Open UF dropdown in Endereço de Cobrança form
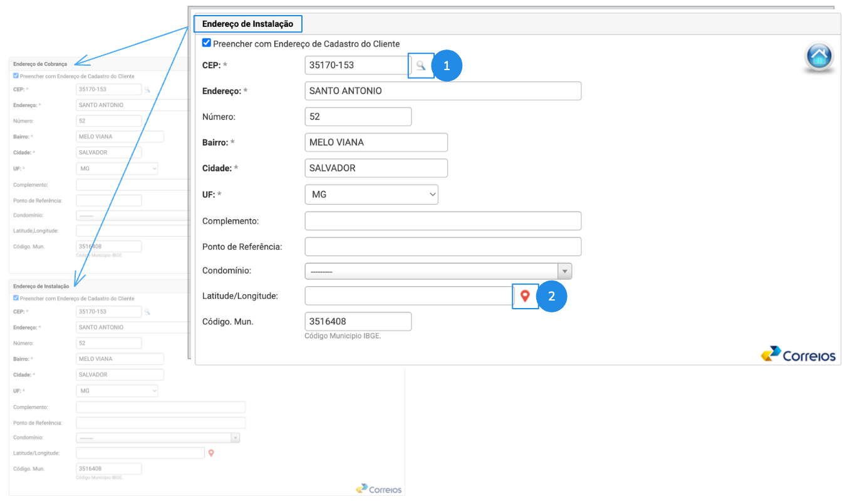 coord(117,168)
